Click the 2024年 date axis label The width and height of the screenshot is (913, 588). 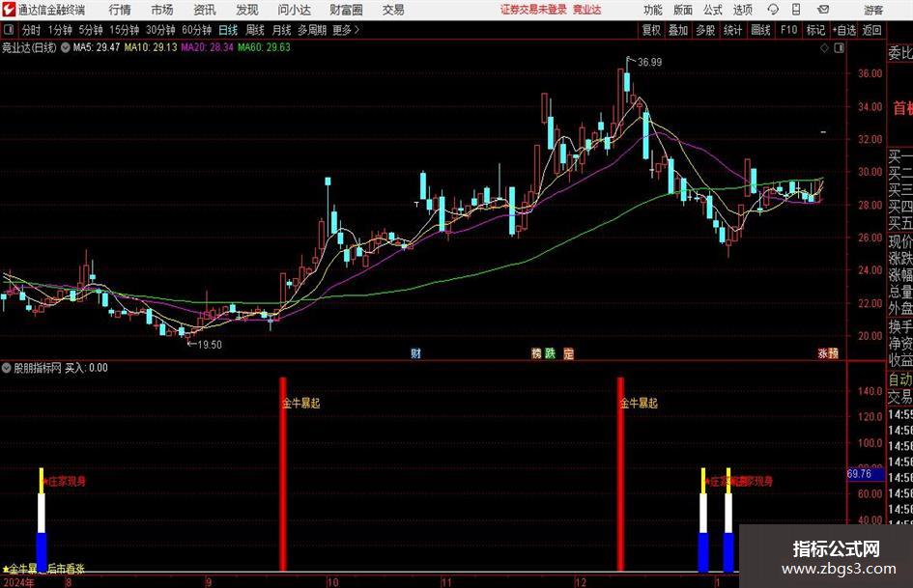tap(18, 582)
